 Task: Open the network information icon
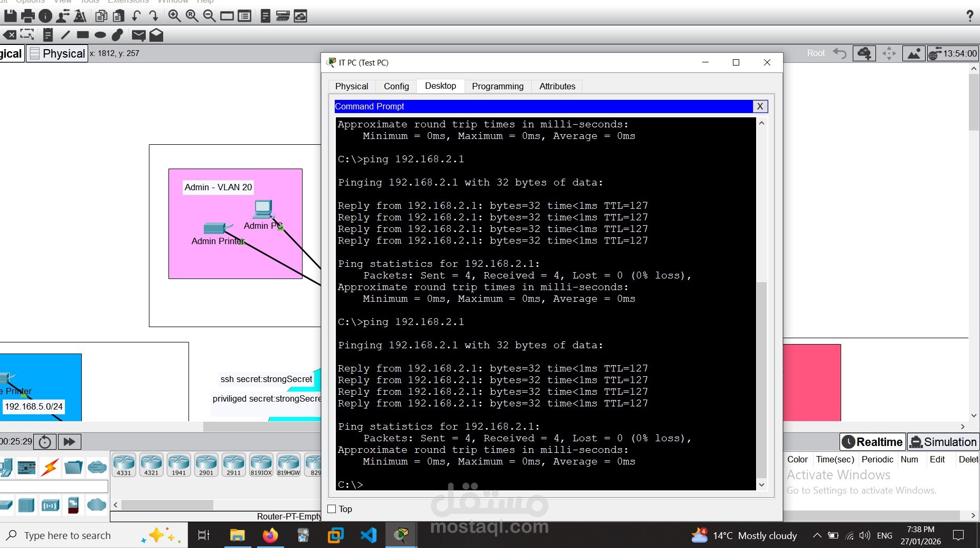click(x=45, y=16)
